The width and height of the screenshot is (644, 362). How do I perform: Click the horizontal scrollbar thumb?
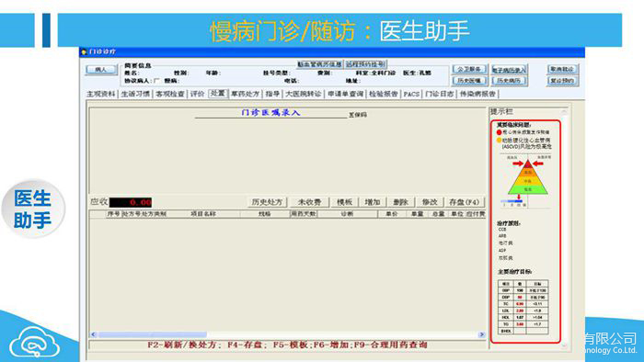tap(153, 334)
